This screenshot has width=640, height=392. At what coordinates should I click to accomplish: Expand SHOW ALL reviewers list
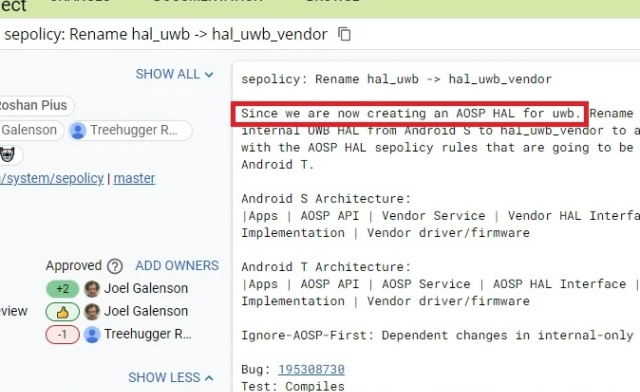(x=175, y=74)
